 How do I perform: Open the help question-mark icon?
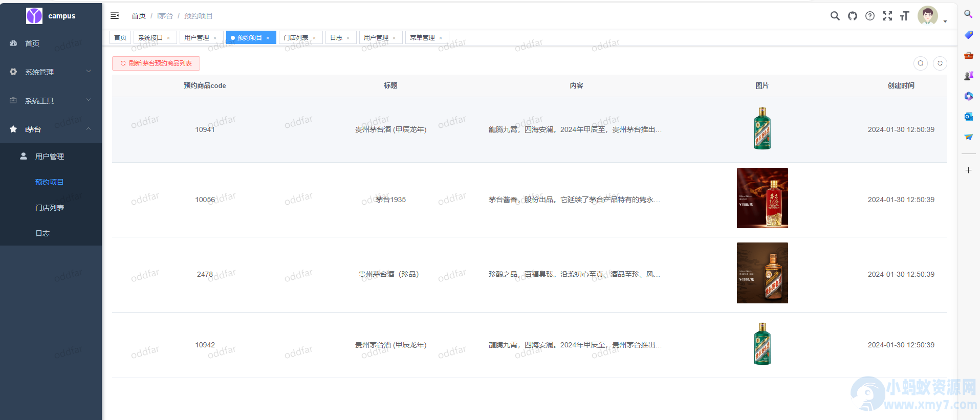(869, 16)
